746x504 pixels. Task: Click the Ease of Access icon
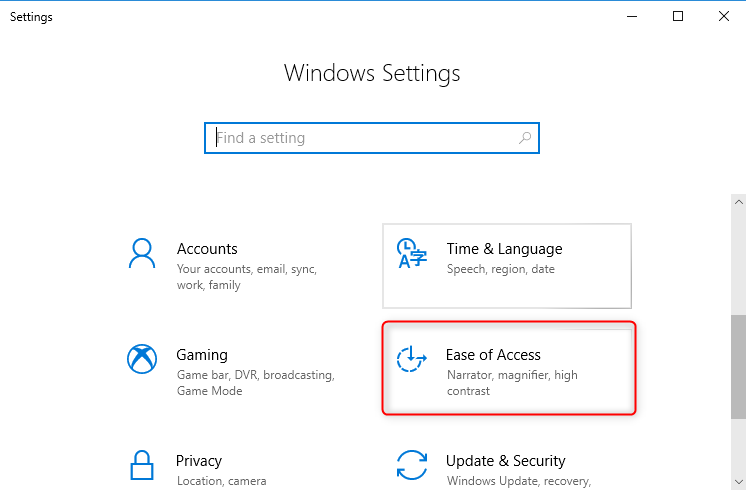pos(411,359)
